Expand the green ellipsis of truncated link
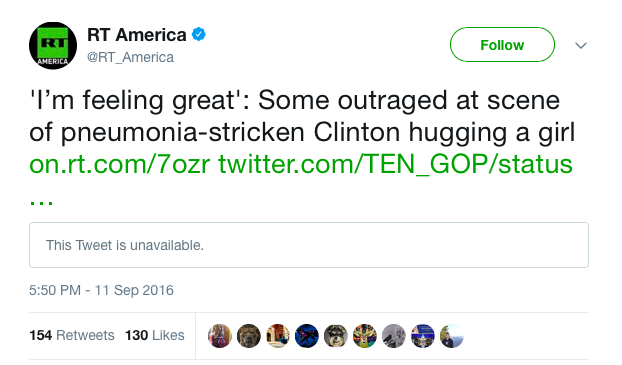Image resolution: width=622 pixels, height=365 pixels. 41,202
